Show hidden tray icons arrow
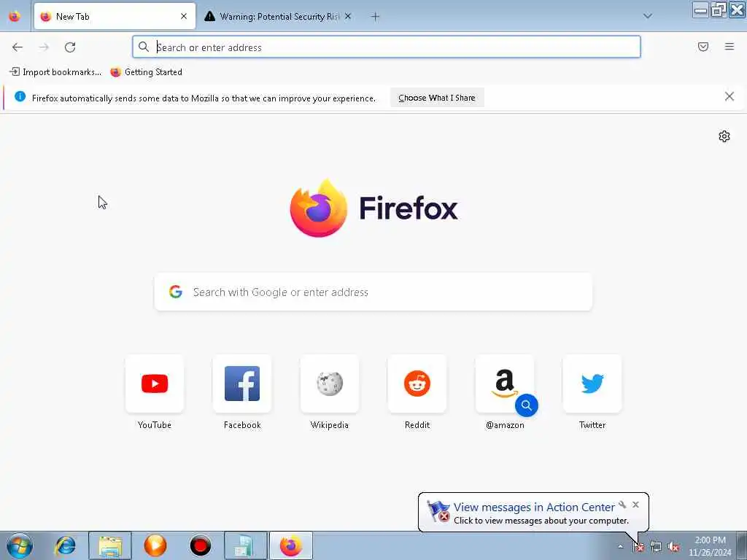The height and width of the screenshot is (560, 747). click(620, 547)
